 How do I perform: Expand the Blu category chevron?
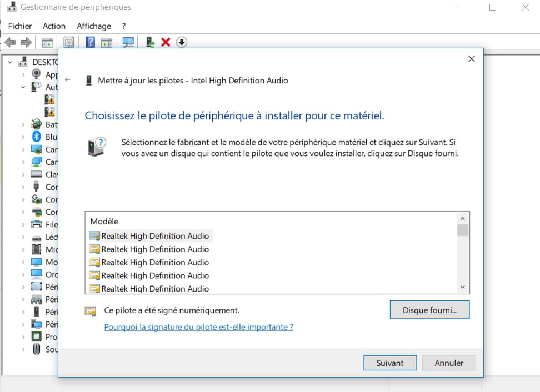(23, 137)
